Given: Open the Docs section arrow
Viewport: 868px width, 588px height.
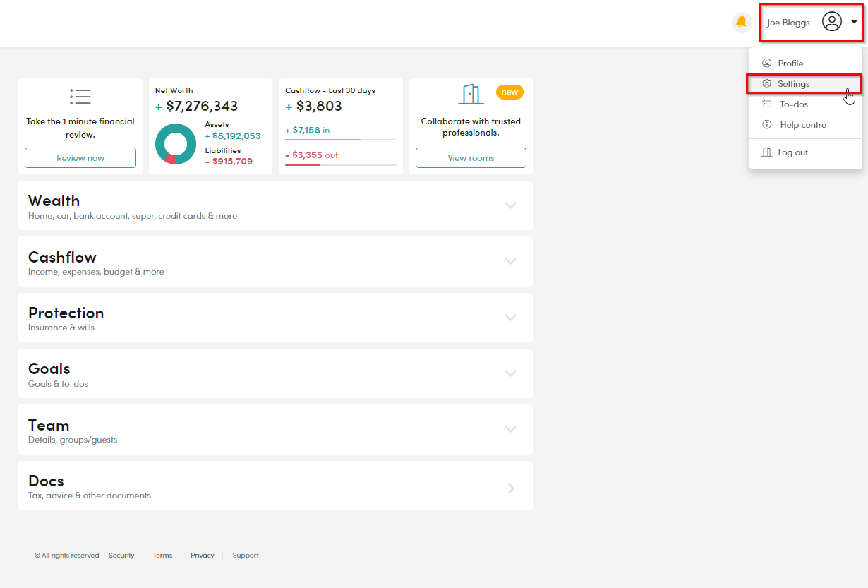Looking at the screenshot, I should pyautogui.click(x=511, y=488).
